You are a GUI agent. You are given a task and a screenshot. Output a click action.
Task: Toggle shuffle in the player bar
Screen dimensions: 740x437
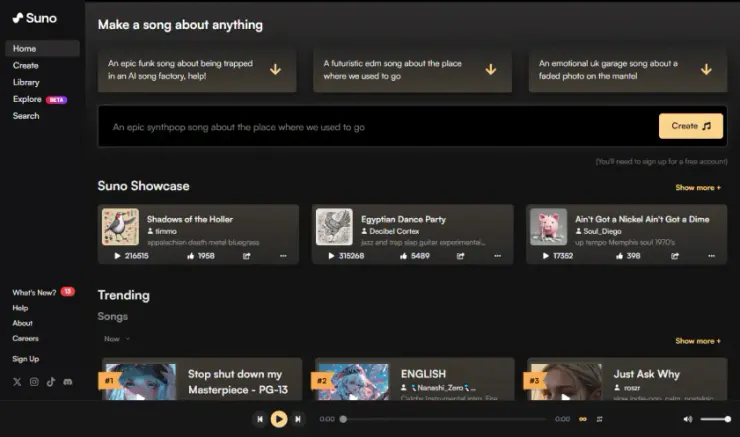600,419
